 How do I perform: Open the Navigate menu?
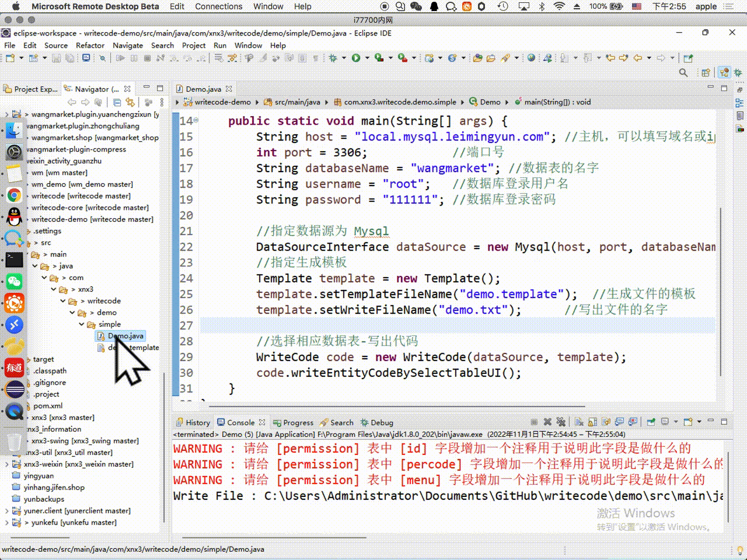[128, 45]
